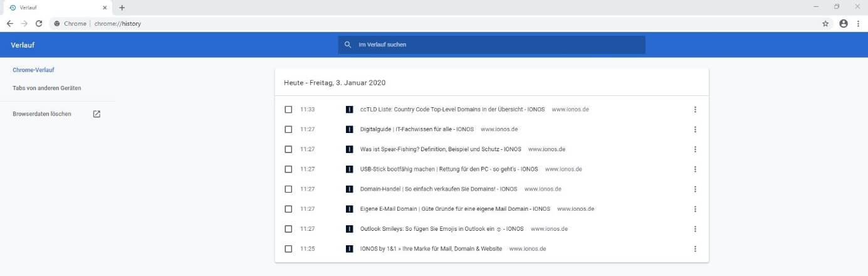Click the Chrome site info icon in address bar

point(57,23)
